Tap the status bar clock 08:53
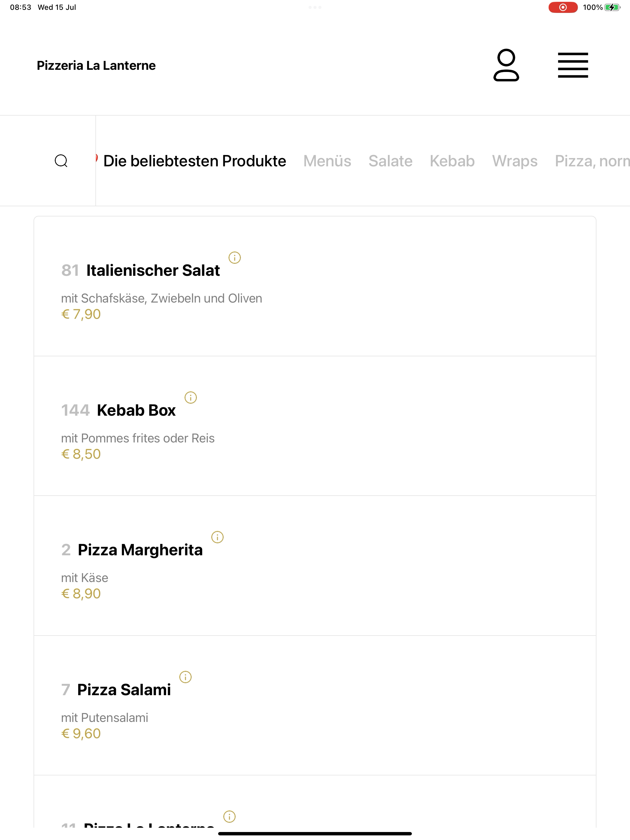 coord(21,7)
